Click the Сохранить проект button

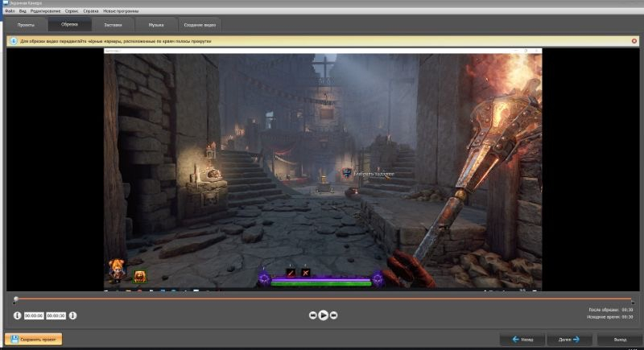point(34,340)
